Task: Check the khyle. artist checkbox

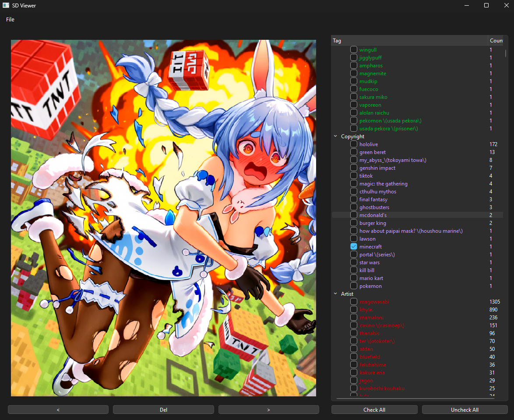Action: tap(354, 310)
